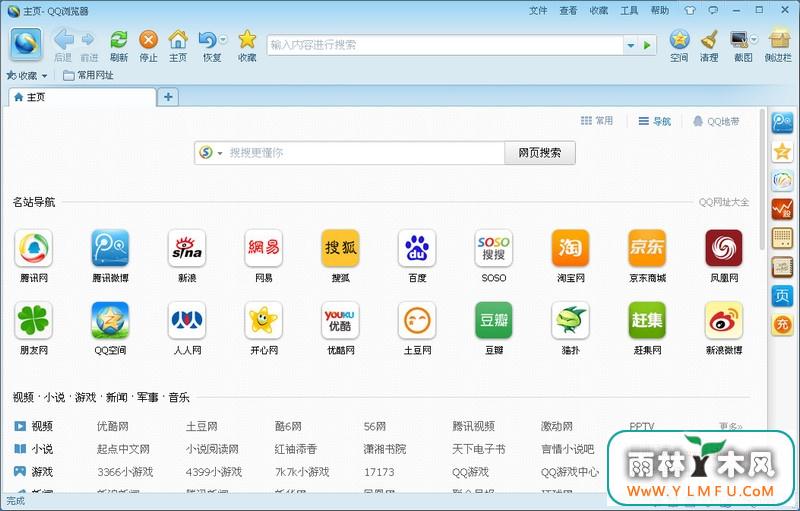Open the QQ空间 site icon
Image resolution: width=800 pixels, height=511 pixels.
110,321
